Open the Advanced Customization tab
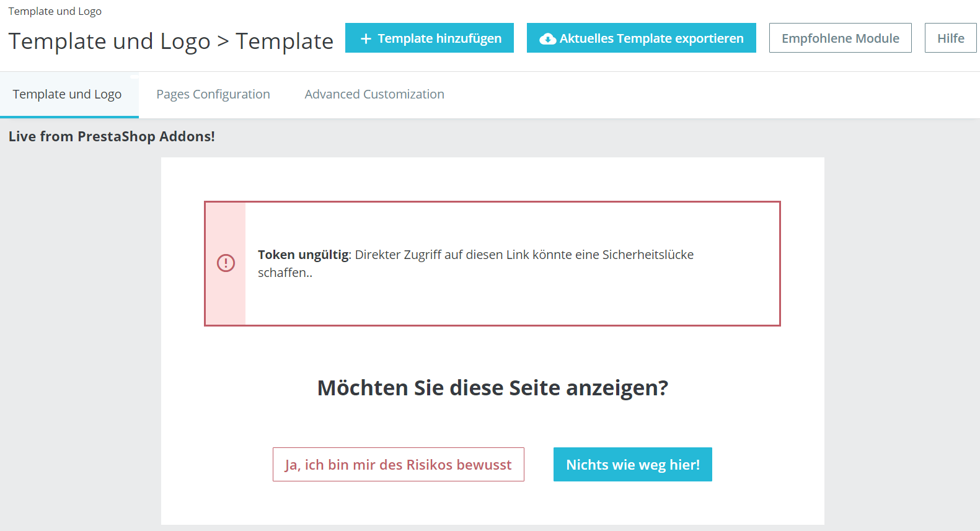The image size is (980, 531). click(374, 94)
